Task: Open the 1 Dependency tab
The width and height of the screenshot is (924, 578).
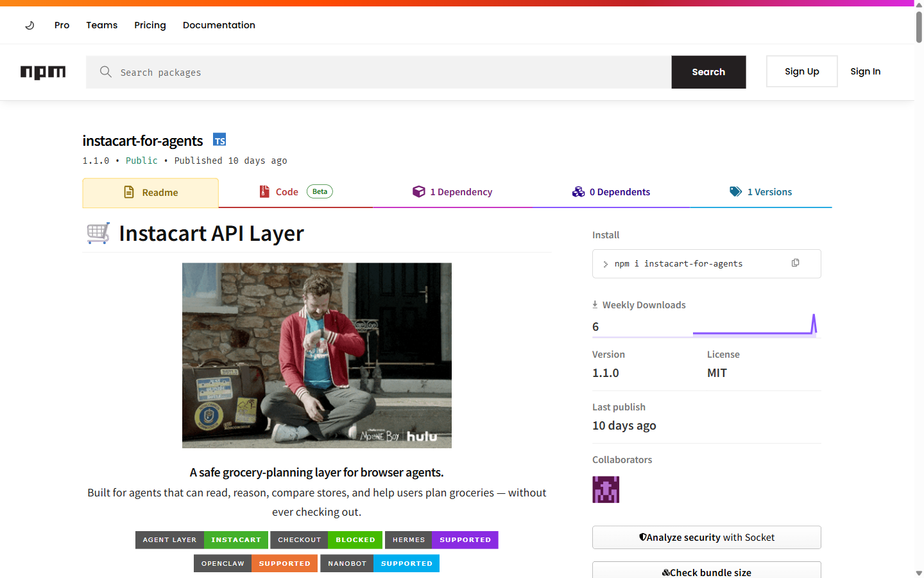Action: click(452, 192)
